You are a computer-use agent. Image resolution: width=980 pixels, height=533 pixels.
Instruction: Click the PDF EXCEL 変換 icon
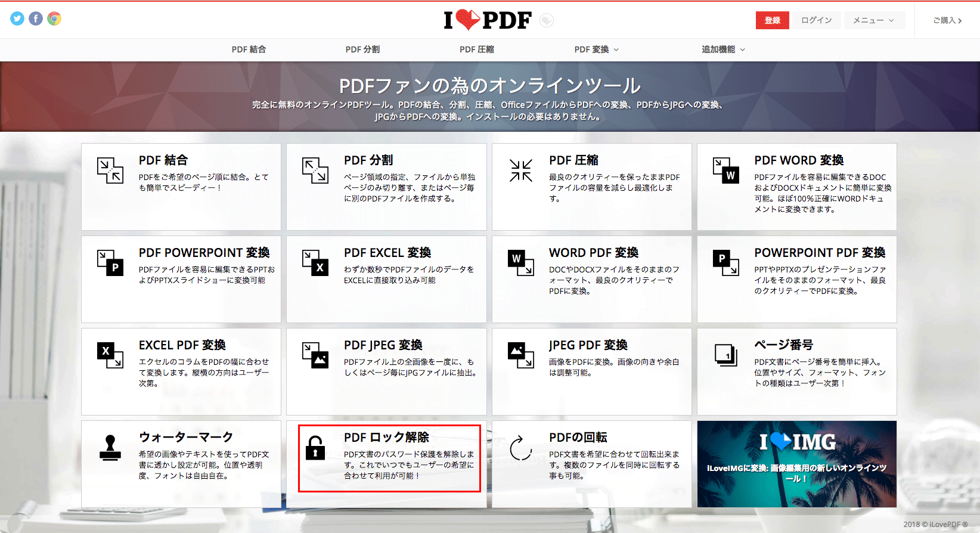[315, 263]
